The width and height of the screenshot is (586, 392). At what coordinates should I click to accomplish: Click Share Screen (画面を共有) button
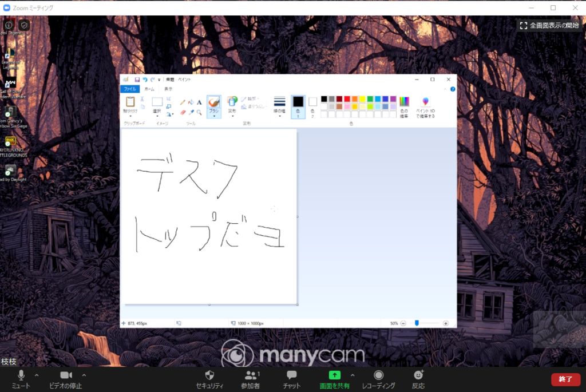pos(334,379)
